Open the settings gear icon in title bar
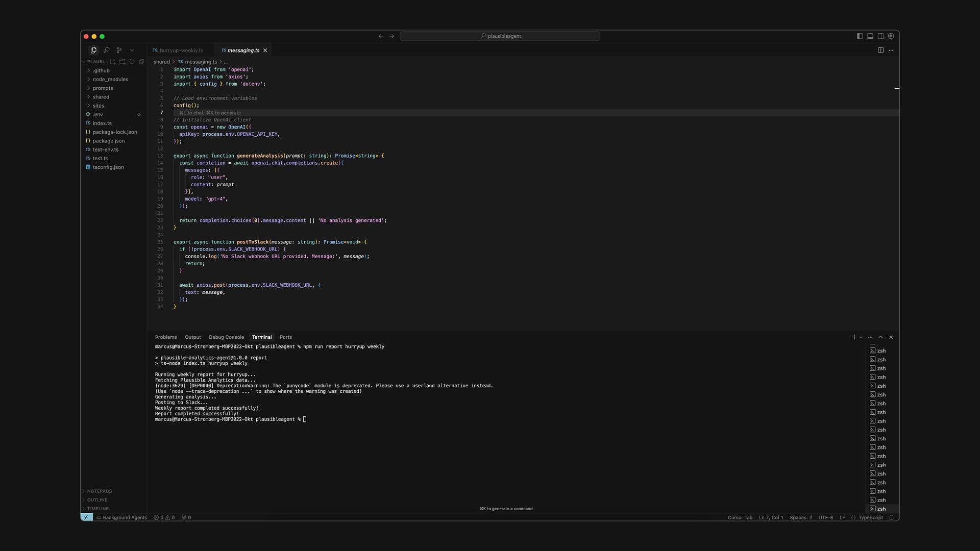The height and width of the screenshot is (551, 980). point(891,36)
